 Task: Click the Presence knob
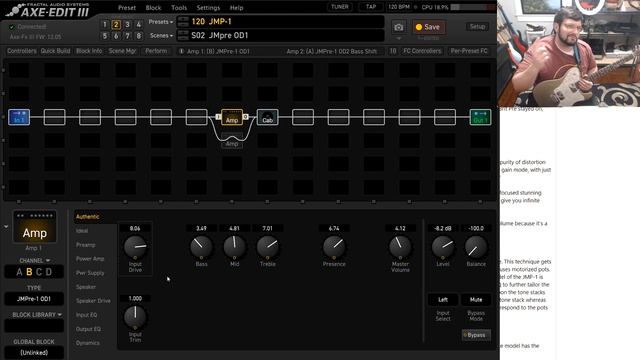pos(334,247)
